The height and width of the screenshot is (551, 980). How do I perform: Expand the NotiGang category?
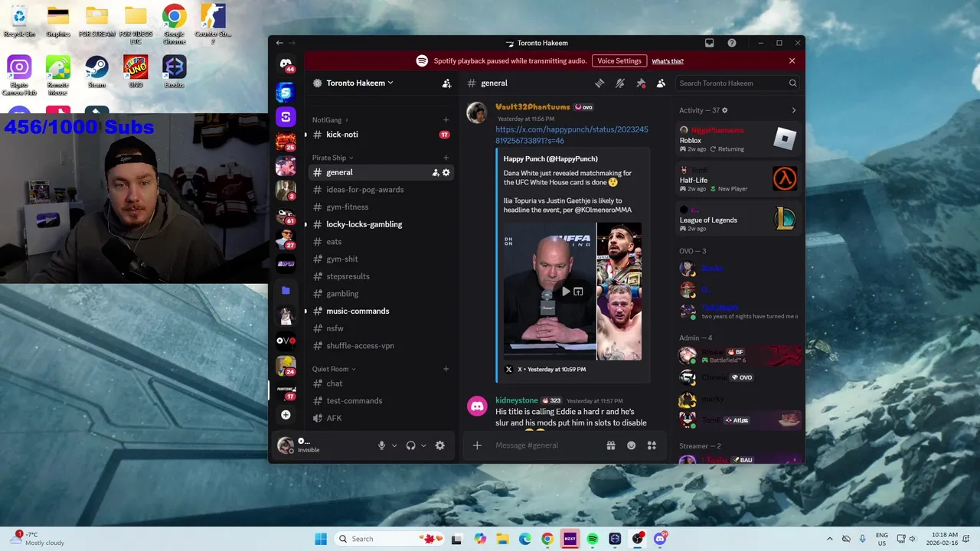coord(330,119)
